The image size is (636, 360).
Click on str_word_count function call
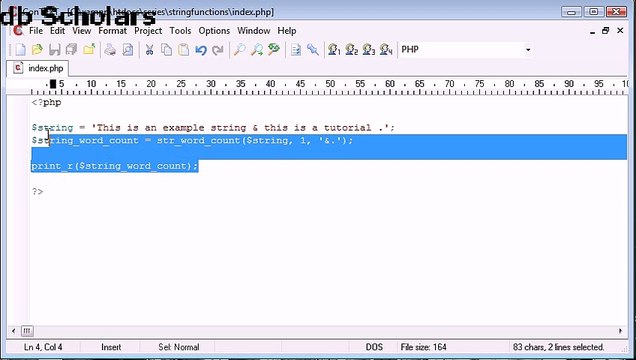(198, 141)
